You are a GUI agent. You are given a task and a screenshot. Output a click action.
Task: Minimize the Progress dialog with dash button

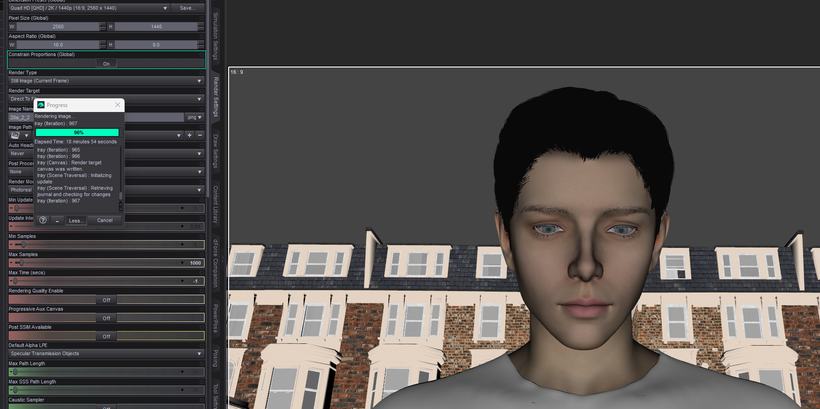pos(57,220)
